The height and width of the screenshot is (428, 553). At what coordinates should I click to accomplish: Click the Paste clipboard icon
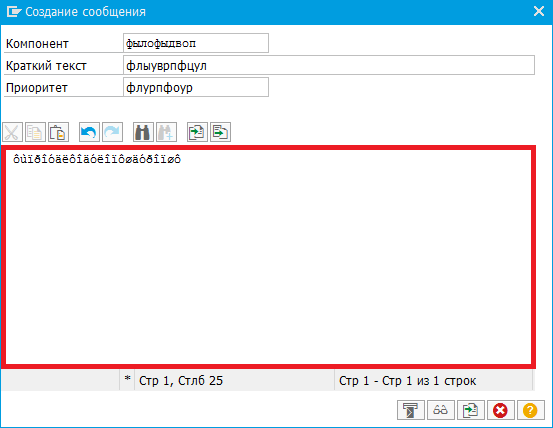[x=58, y=132]
